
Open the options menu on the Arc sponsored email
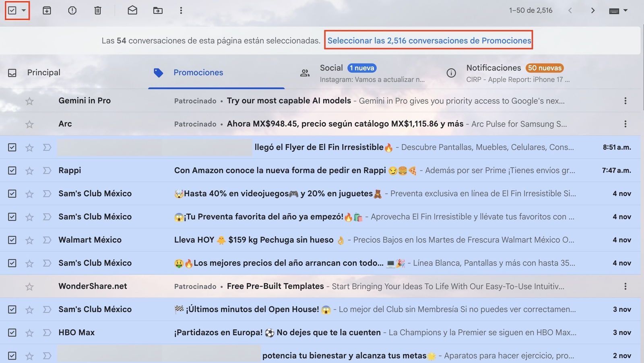point(625,124)
